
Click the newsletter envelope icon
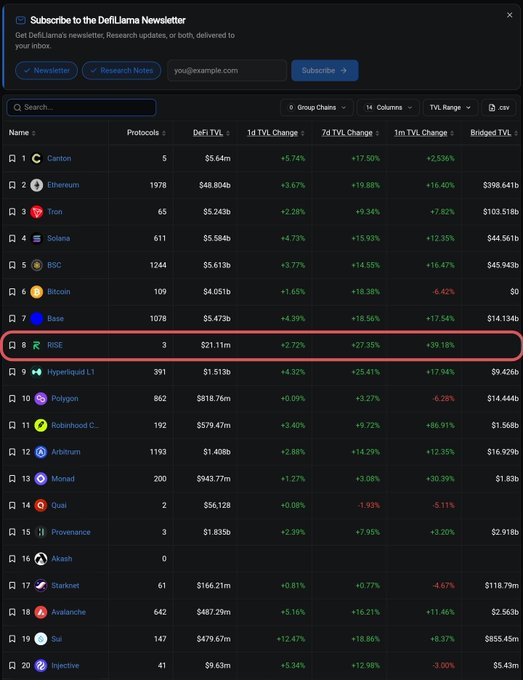(20, 20)
